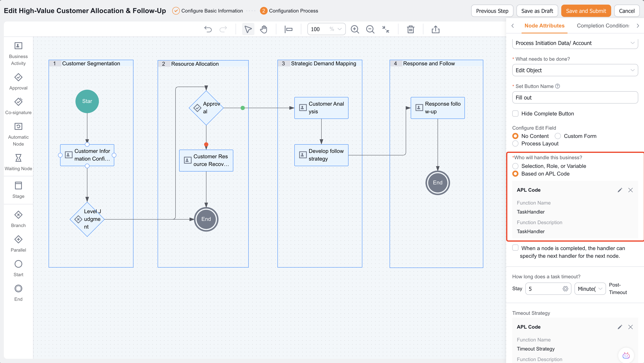Export the flow with share icon

coord(435,30)
